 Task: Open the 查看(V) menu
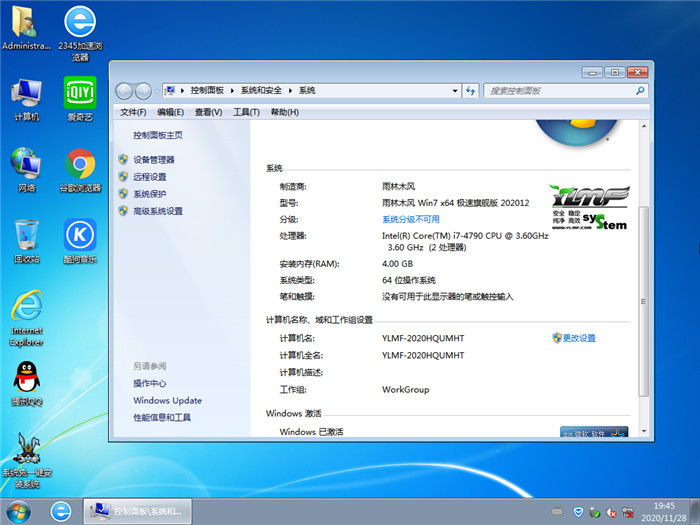tap(208, 112)
